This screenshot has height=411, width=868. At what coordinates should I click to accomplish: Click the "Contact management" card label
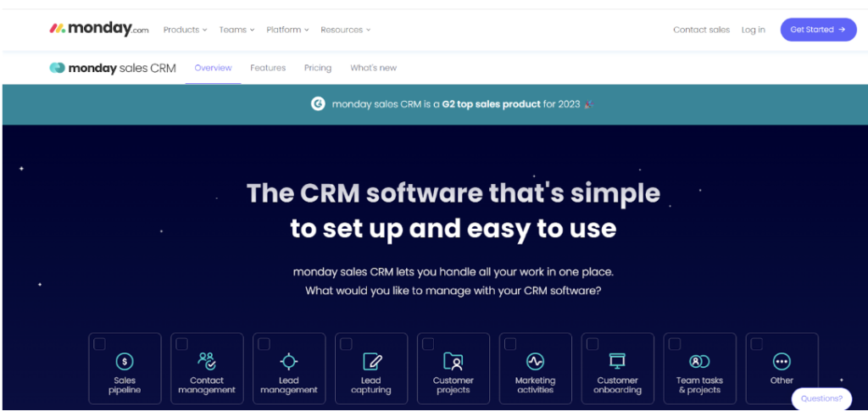(x=207, y=385)
